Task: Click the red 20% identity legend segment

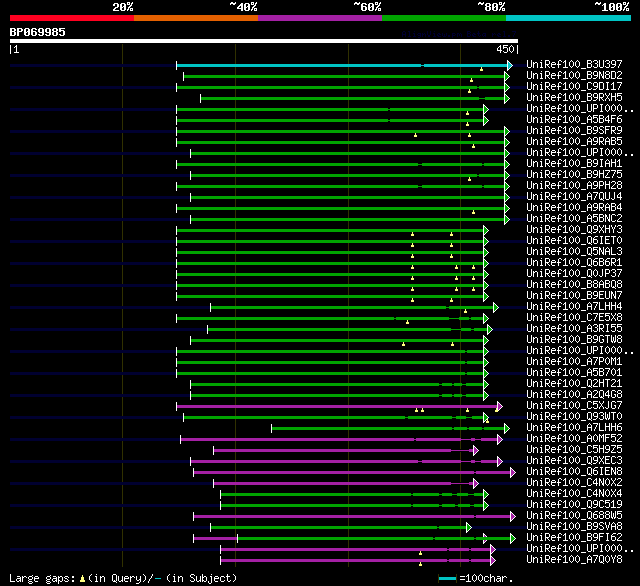Action: (x=72, y=18)
